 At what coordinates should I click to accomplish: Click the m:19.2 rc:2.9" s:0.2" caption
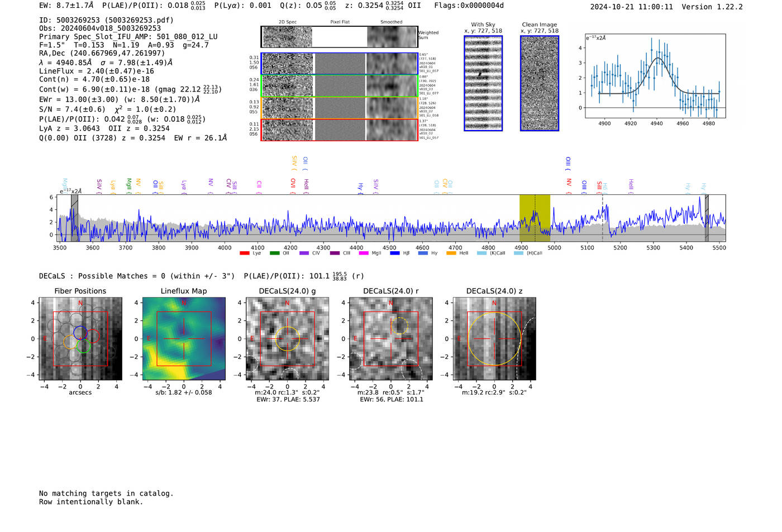pyautogui.click(x=494, y=392)
